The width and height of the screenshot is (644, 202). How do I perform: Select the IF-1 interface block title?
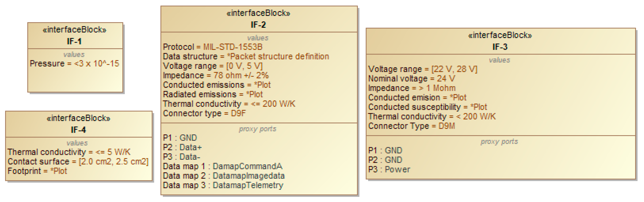[x=74, y=41]
